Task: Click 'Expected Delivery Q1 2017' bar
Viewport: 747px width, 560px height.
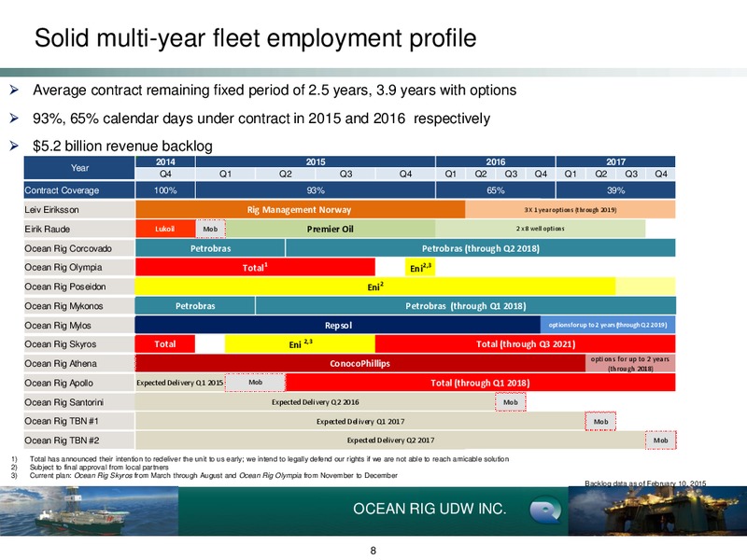Action: [x=360, y=421]
